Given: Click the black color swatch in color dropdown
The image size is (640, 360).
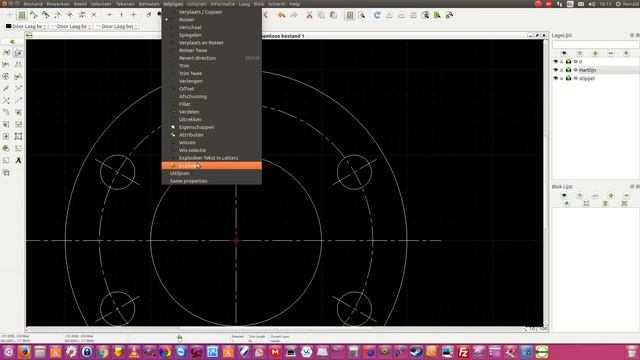Looking at the screenshot, I should [x=9, y=27].
